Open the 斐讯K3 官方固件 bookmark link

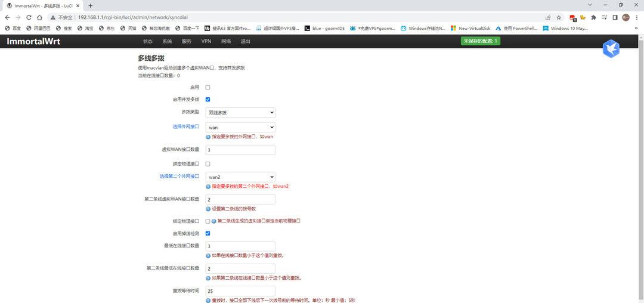pos(228,28)
